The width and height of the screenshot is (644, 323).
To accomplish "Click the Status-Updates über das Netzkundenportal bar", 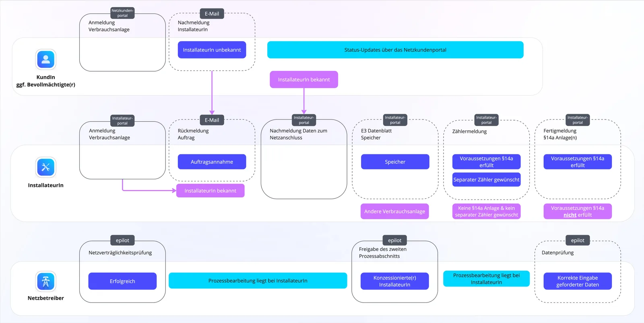I will point(395,50).
